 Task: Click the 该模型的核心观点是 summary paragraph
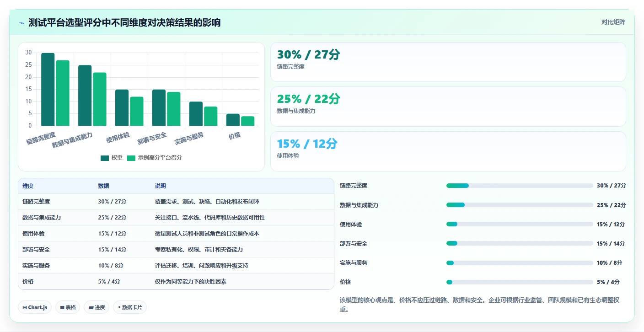[x=480, y=305]
